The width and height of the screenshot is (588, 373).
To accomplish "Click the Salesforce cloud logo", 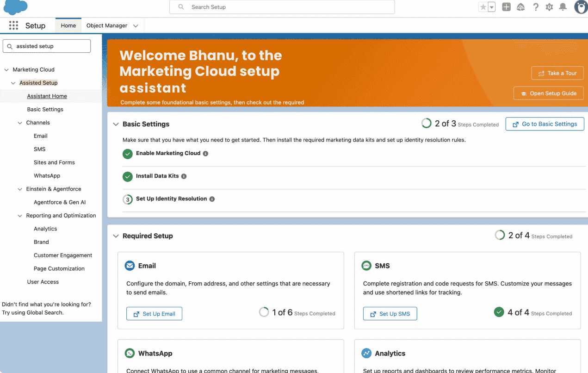I will point(15,7).
